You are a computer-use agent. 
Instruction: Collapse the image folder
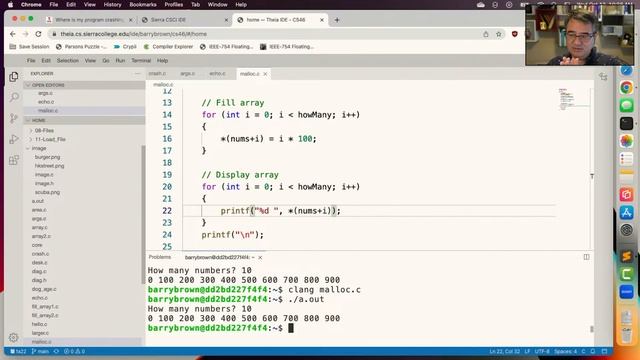39,148
